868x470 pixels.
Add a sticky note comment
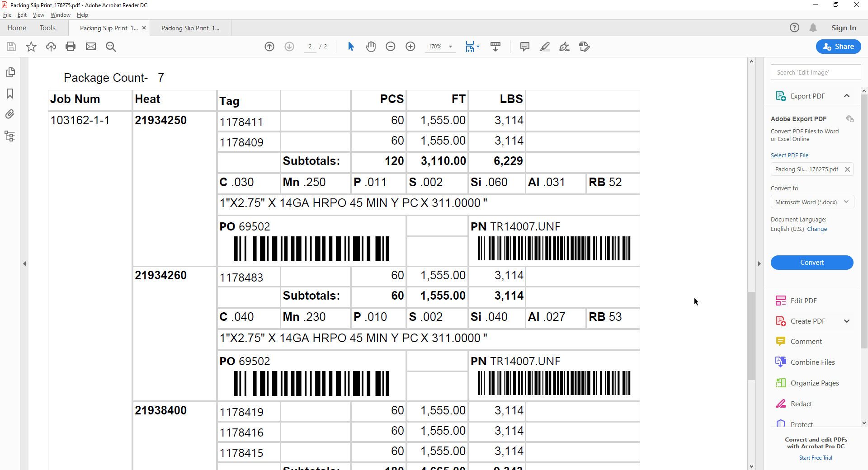pos(525,47)
